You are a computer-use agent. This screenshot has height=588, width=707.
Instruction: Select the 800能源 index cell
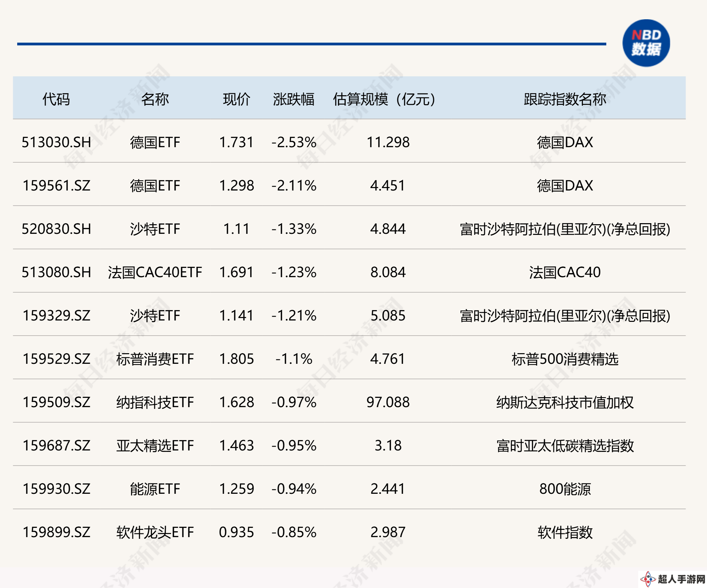point(565,489)
